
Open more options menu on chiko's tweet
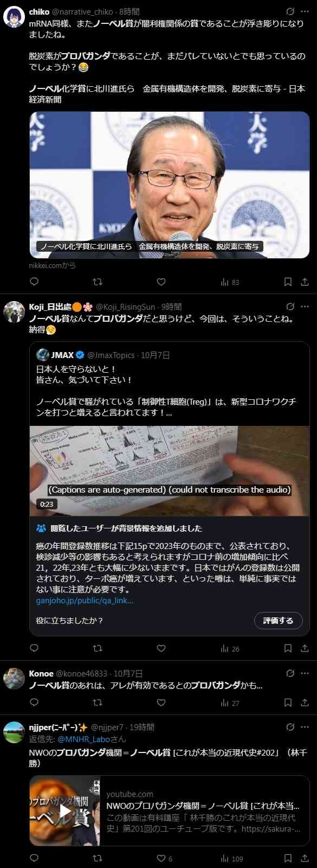tap(305, 11)
